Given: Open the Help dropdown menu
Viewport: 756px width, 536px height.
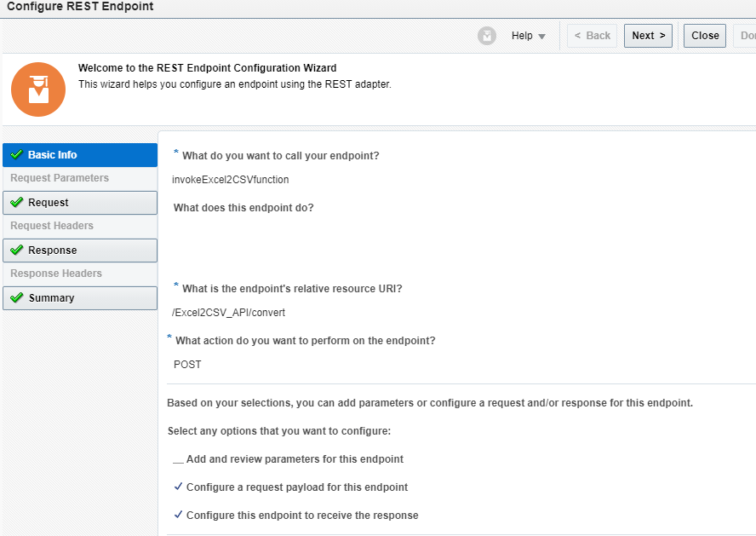Looking at the screenshot, I should pos(522,36).
